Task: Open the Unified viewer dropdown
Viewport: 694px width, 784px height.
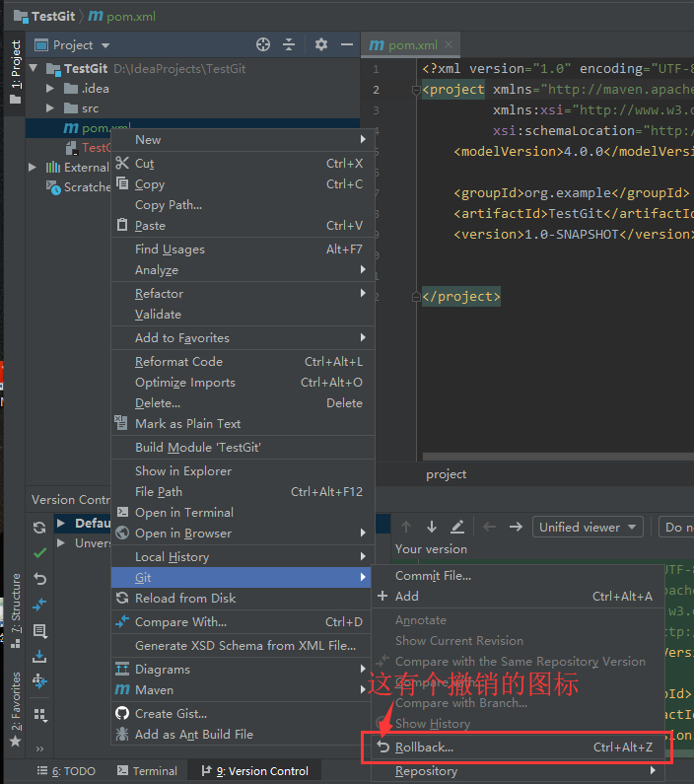Action: tap(588, 527)
